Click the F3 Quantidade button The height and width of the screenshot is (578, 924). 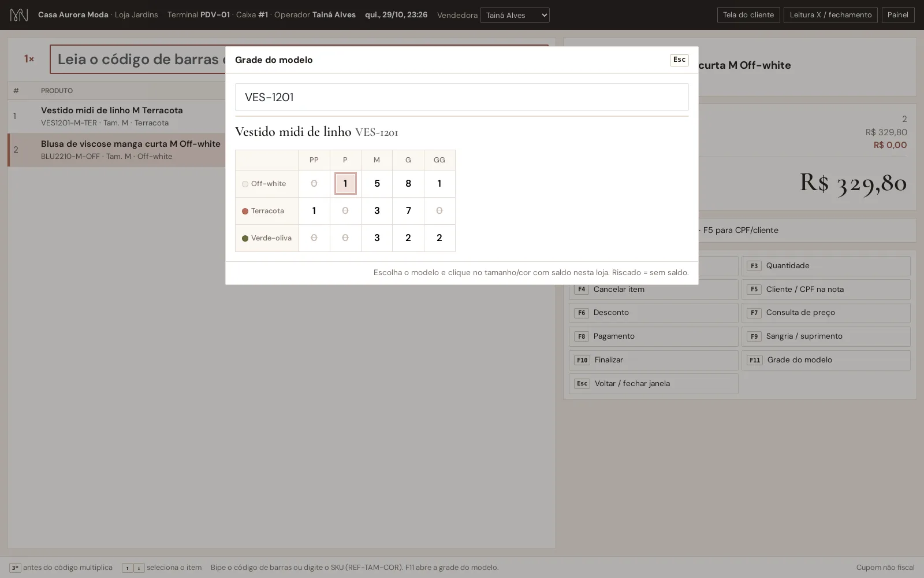pos(826,266)
